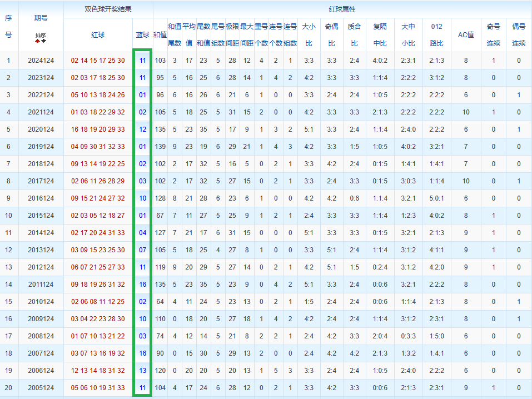Sort ascending with the red up arrow

(x=37, y=41)
